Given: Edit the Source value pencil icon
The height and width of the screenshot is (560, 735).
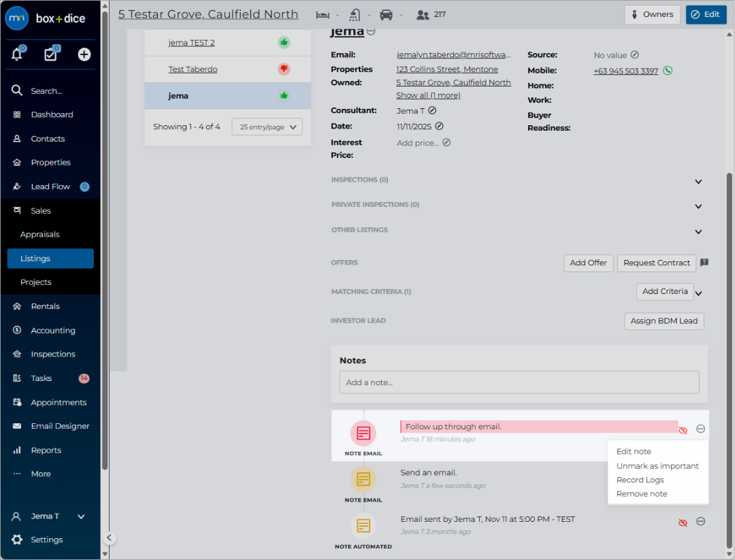Looking at the screenshot, I should [x=635, y=55].
